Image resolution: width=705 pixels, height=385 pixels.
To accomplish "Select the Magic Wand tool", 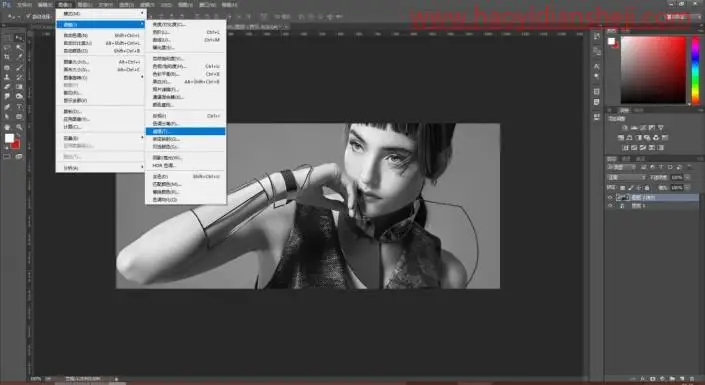I will (19, 47).
